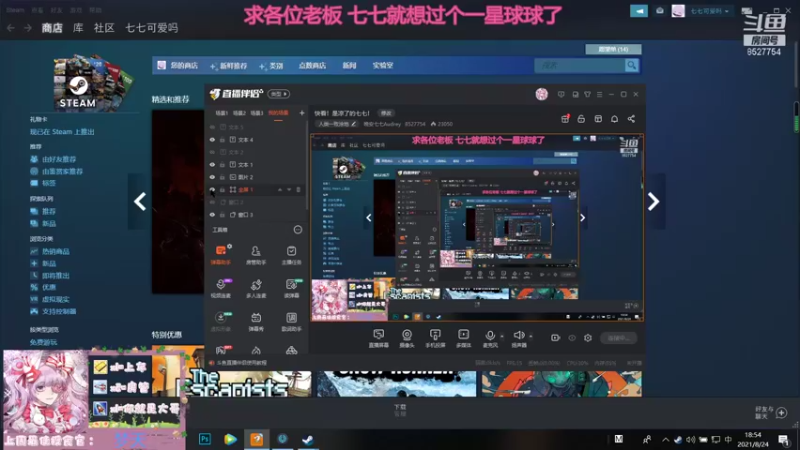Open the 读弹幕 tool icon
The width and height of the screenshot is (800, 450).
[291, 288]
